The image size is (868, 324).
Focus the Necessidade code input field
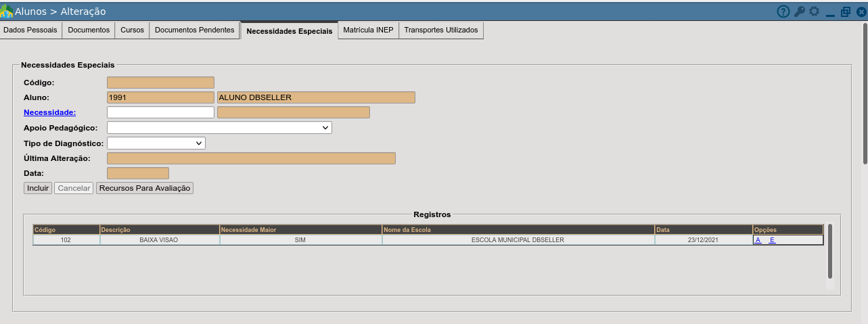[x=160, y=112]
